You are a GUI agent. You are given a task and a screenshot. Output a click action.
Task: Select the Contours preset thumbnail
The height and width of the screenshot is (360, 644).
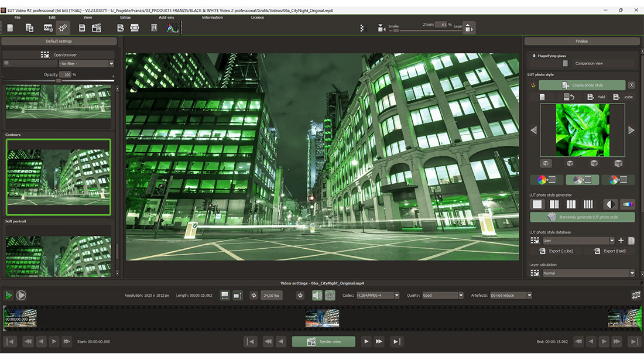[59, 176]
